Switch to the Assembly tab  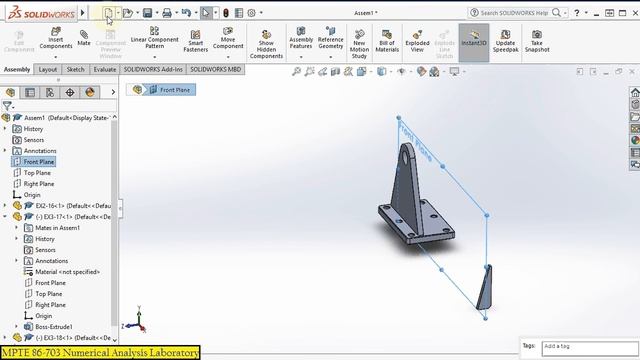pyautogui.click(x=17, y=69)
